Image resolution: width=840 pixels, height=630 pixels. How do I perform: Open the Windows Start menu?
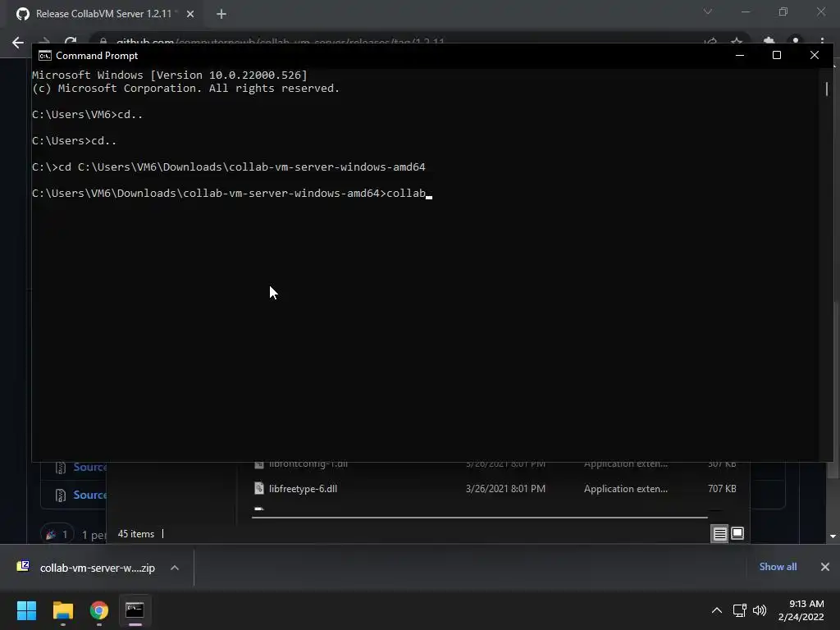click(x=26, y=610)
